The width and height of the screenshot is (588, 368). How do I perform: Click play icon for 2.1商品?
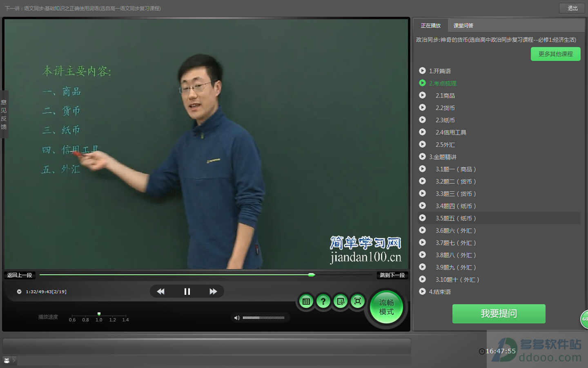422,95
